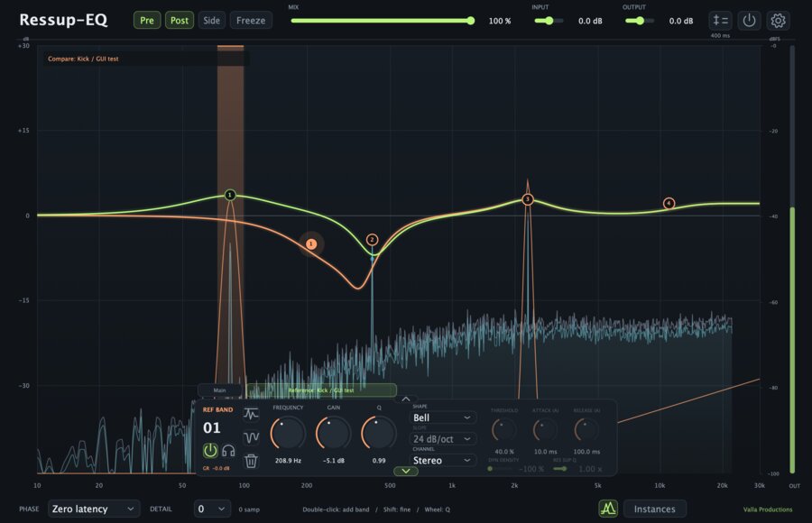This screenshot has height=523, width=812.
Task: Click the 100.0 ms release value
Action: pos(586,452)
